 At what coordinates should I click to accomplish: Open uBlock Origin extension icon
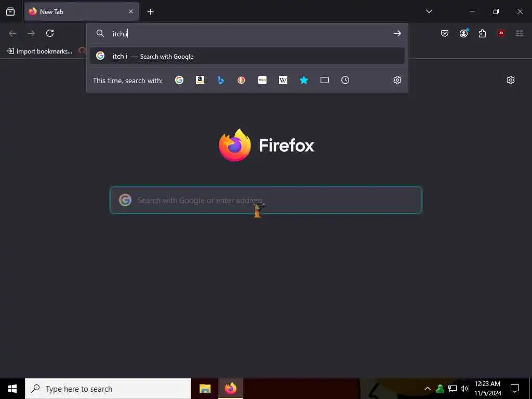(501, 33)
